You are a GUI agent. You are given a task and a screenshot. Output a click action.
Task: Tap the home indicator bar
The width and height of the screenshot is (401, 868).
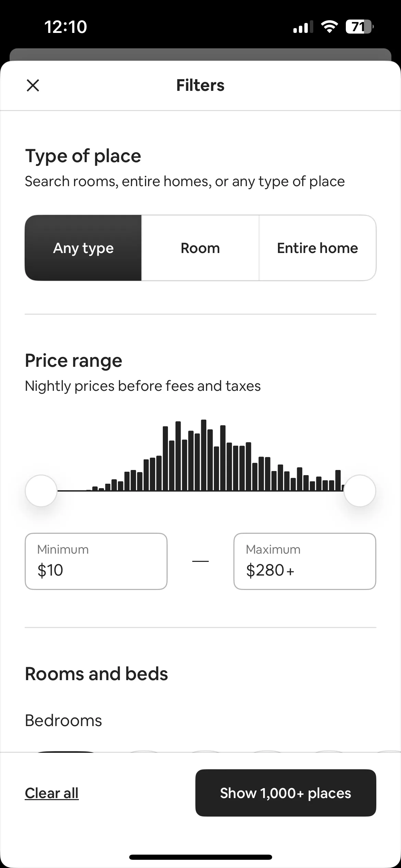point(200,857)
